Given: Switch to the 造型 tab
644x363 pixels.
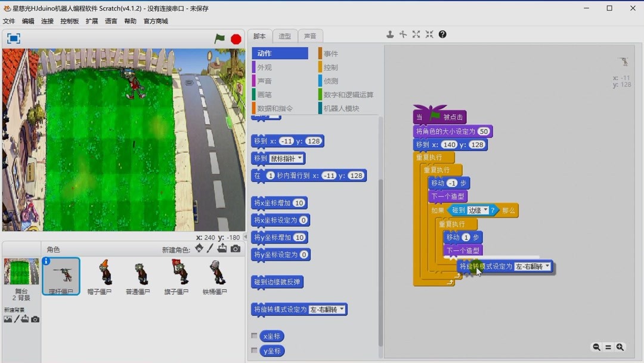Looking at the screenshot, I should pyautogui.click(x=285, y=36).
